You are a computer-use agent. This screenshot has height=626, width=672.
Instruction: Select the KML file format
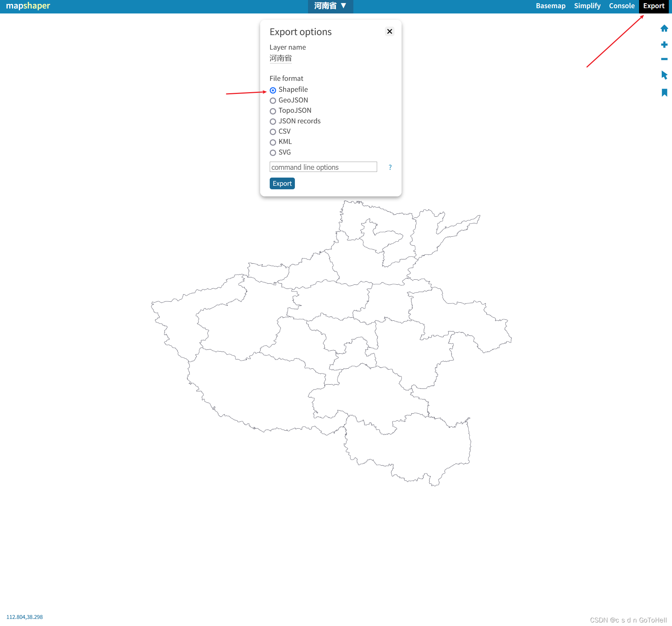coord(273,142)
